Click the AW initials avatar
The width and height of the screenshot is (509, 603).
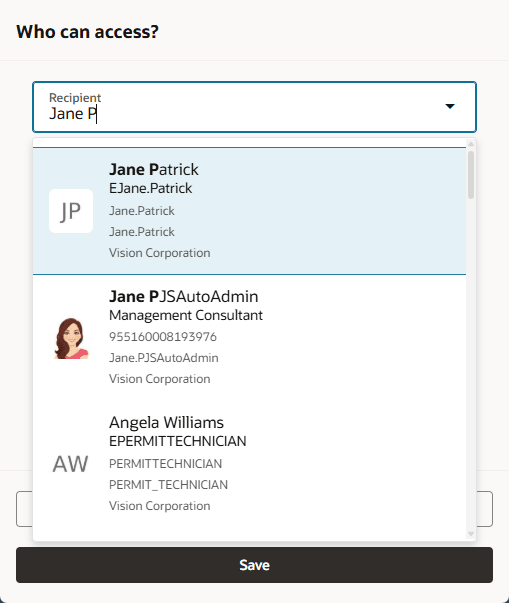pos(70,464)
